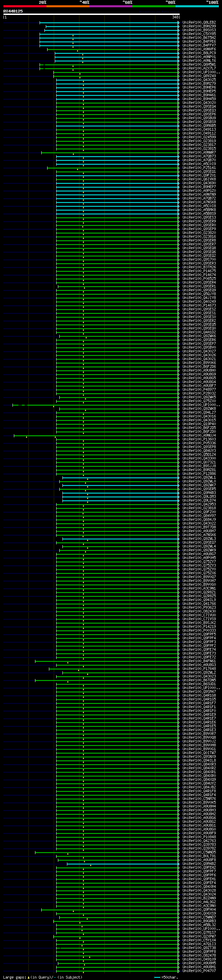Select hit UniRef100_Q9ZWK5
This screenshot has height=980, width=222.
(x=199, y=397)
